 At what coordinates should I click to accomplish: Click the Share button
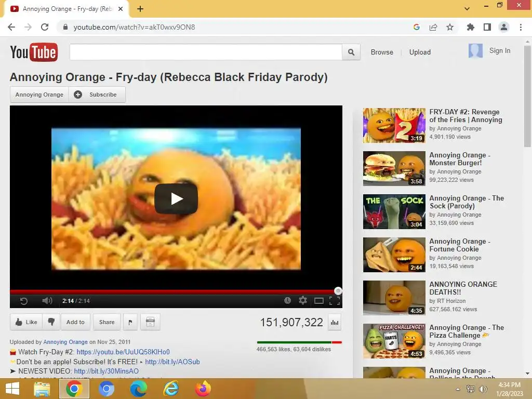click(x=107, y=322)
